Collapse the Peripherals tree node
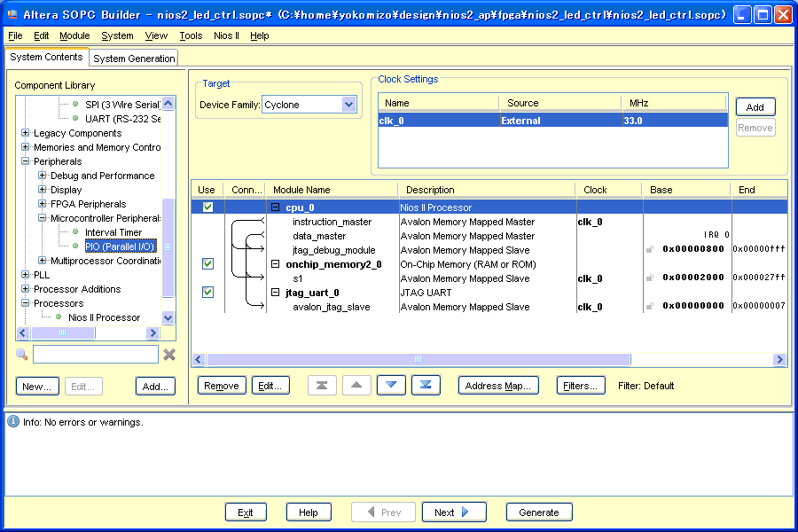The height and width of the screenshot is (532, 798). (25, 161)
